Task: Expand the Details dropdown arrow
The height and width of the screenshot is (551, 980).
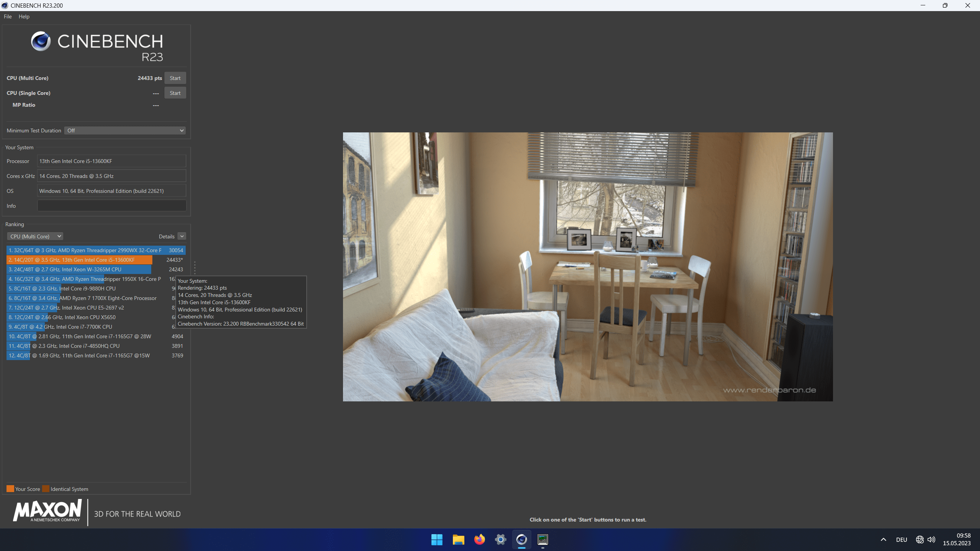Action: [182, 236]
